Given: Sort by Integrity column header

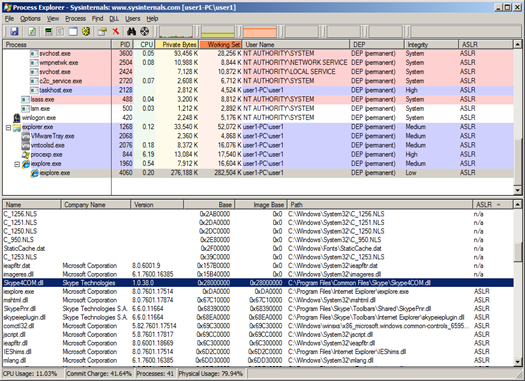Looking at the screenshot, I should (x=431, y=45).
